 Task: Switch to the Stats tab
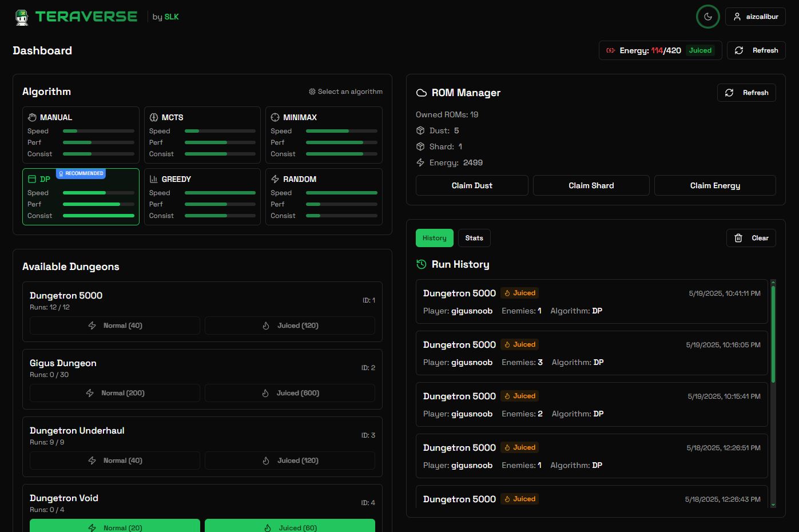tap(474, 238)
